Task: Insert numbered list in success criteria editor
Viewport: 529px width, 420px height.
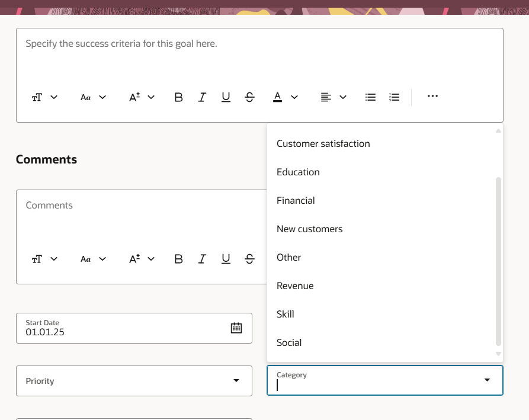Action: [x=394, y=97]
